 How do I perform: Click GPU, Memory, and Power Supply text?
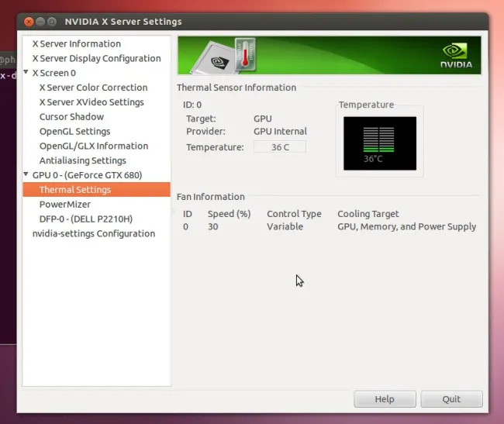pos(406,227)
